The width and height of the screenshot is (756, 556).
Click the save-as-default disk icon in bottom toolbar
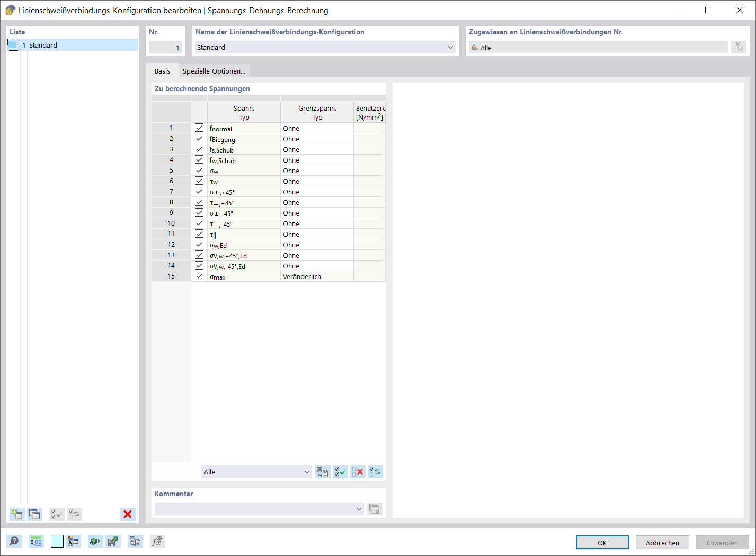click(x=113, y=541)
